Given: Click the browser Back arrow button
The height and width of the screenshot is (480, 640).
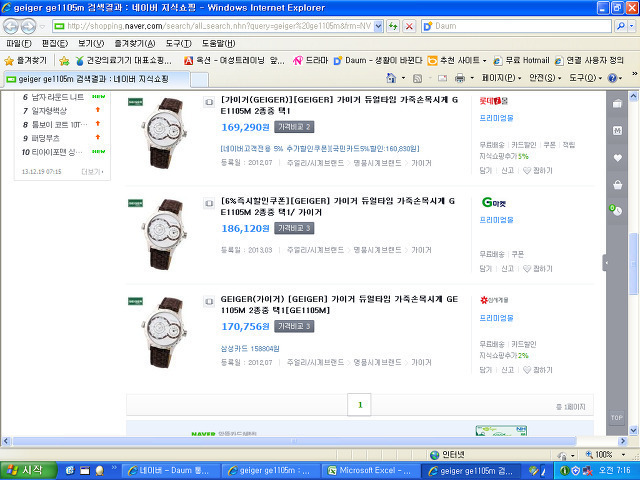Looking at the screenshot, I should coord(11,27).
